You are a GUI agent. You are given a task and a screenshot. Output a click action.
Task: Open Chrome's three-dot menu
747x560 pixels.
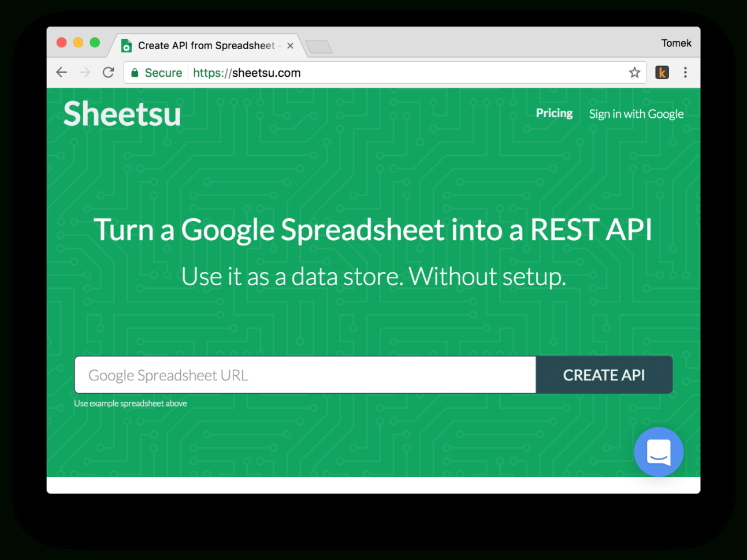click(685, 72)
